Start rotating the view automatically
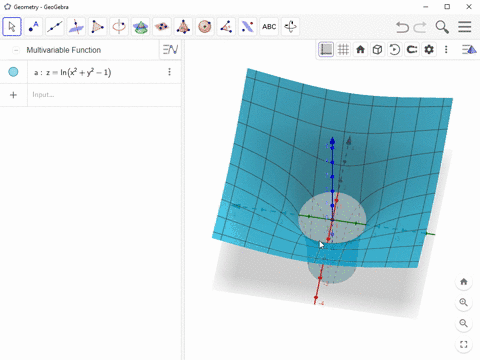The height and width of the screenshot is (360, 480). tap(395, 50)
